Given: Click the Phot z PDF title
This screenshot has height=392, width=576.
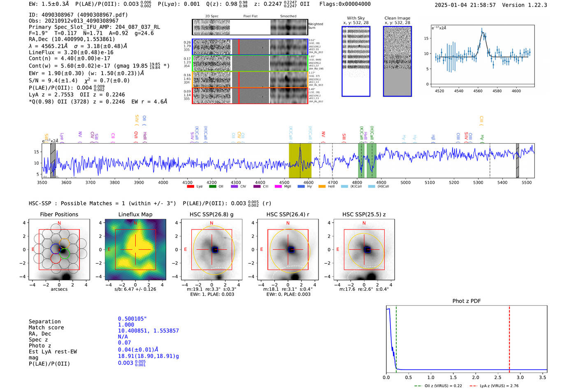Looking at the screenshot, I should click(467, 301).
